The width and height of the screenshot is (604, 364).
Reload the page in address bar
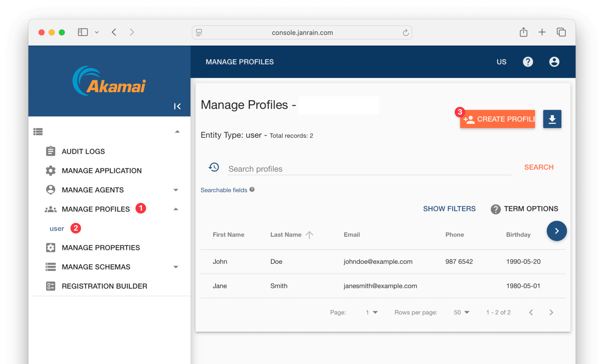(x=405, y=33)
